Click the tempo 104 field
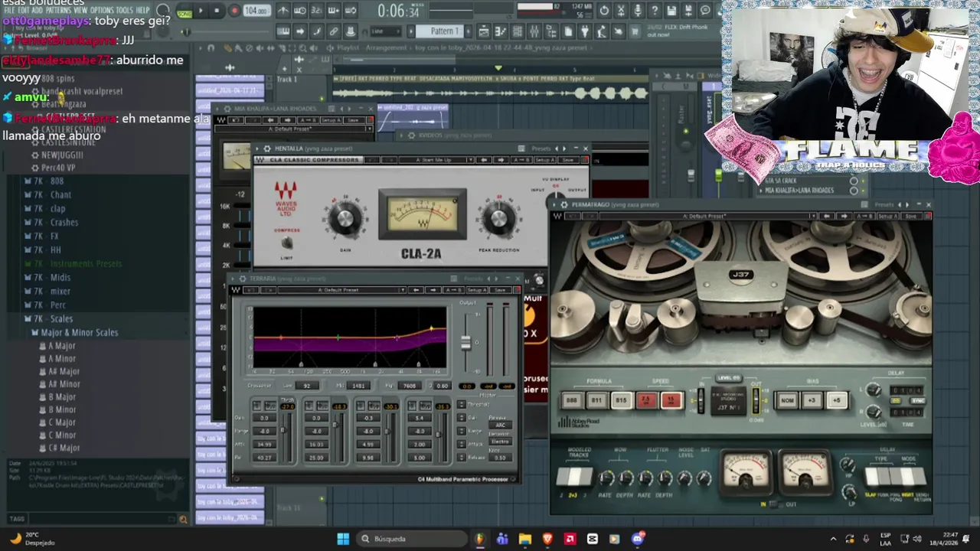 (256, 11)
